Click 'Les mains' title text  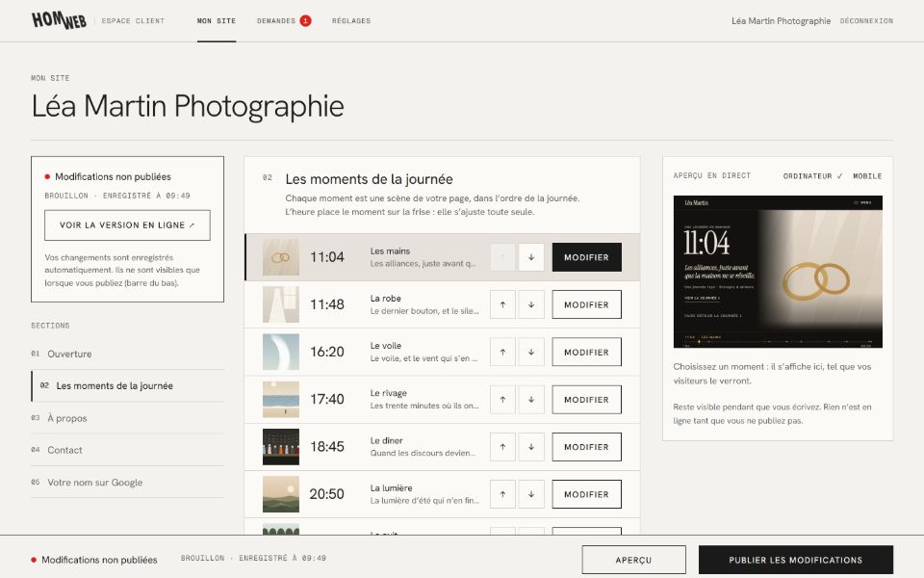click(x=390, y=250)
